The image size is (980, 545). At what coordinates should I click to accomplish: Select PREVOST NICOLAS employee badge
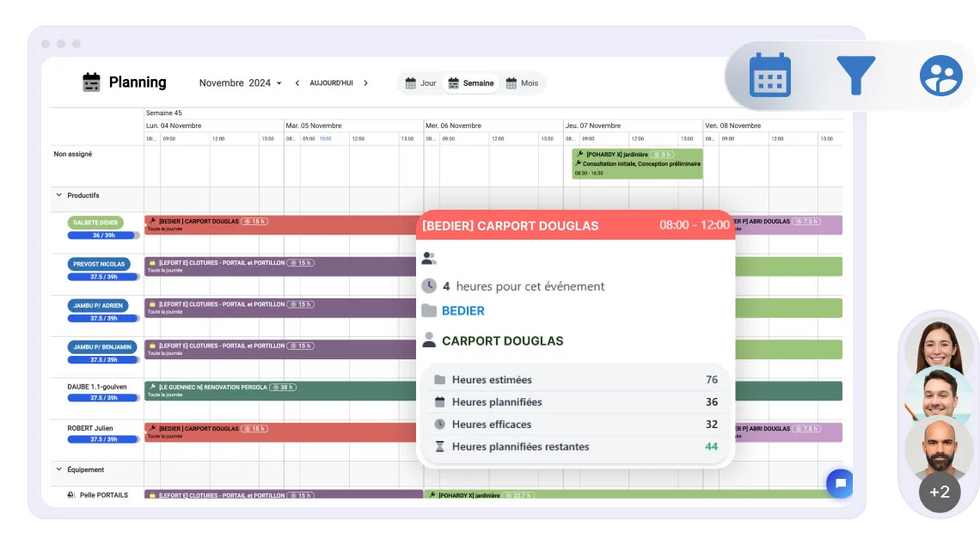(x=99, y=264)
